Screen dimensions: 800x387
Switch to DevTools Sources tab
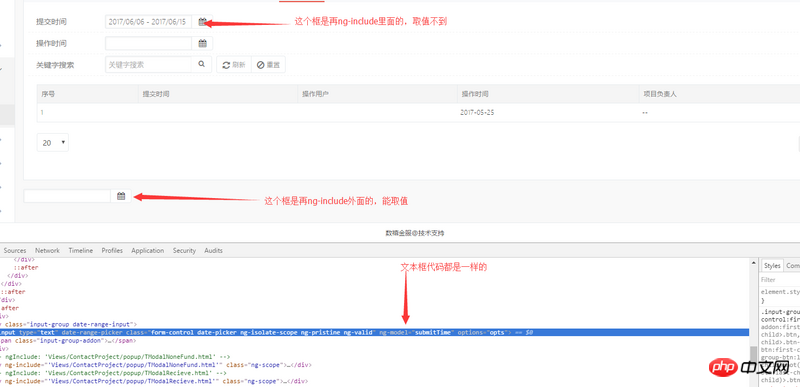[15, 250]
